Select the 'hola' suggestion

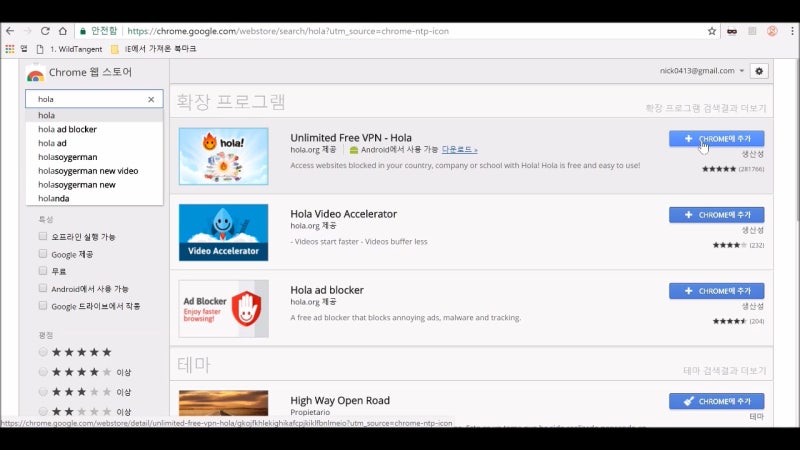click(94, 115)
